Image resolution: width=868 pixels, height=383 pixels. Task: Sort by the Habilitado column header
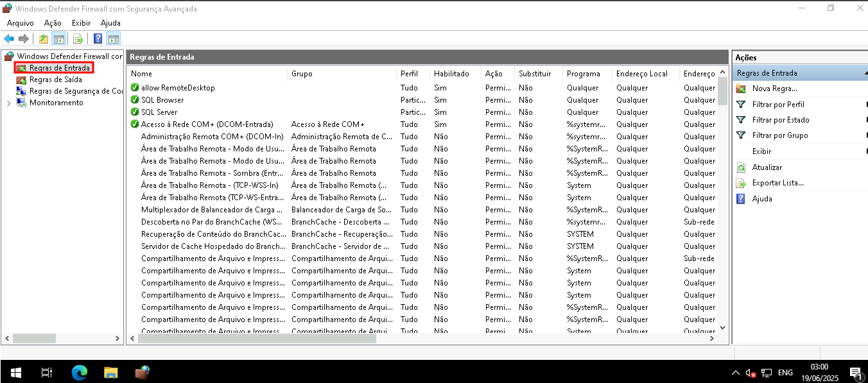pos(455,74)
